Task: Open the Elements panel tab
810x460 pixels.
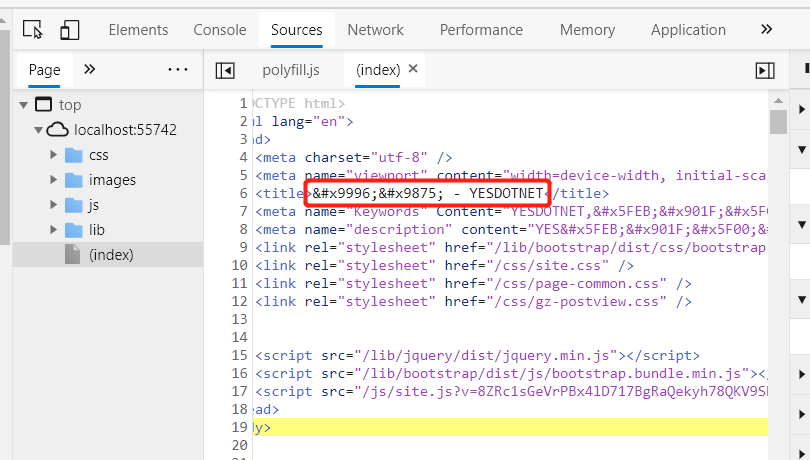Action: pos(138,30)
